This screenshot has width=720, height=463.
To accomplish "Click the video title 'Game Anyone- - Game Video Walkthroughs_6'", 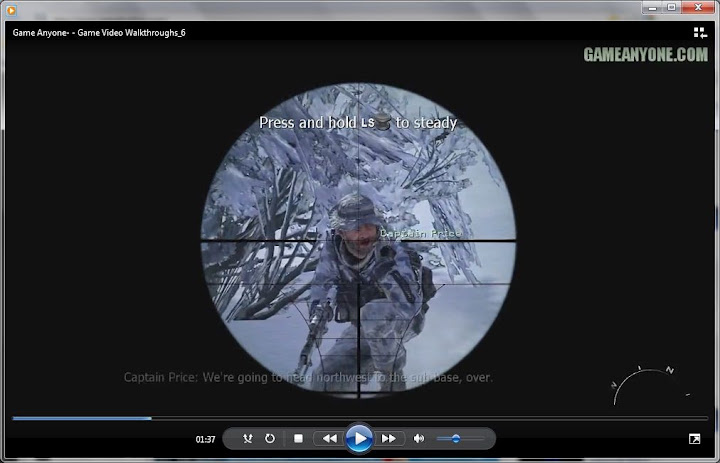I will (x=99, y=33).
